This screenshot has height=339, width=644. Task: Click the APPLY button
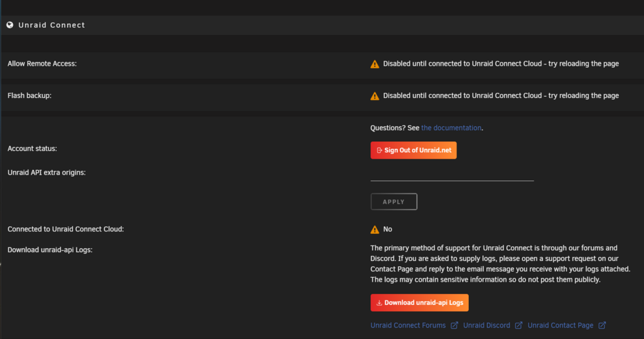[x=394, y=202]
